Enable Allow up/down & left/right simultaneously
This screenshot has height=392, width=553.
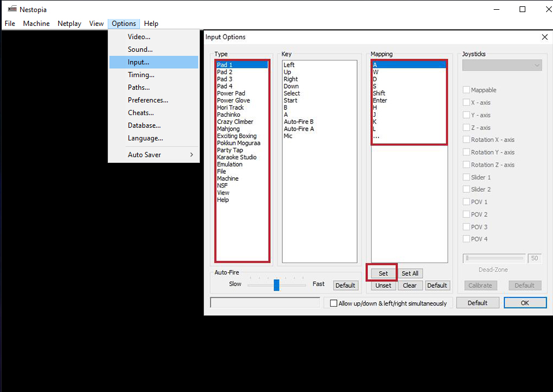[x=334, y=303]
